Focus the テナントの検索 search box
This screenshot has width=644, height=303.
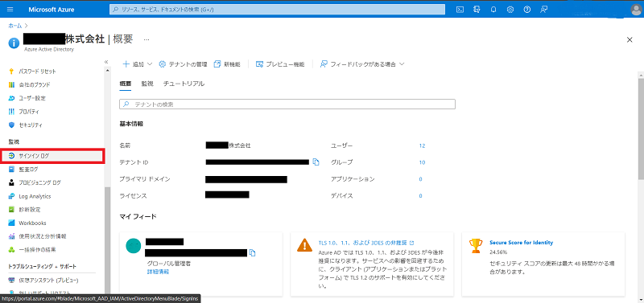click(287, 104)
